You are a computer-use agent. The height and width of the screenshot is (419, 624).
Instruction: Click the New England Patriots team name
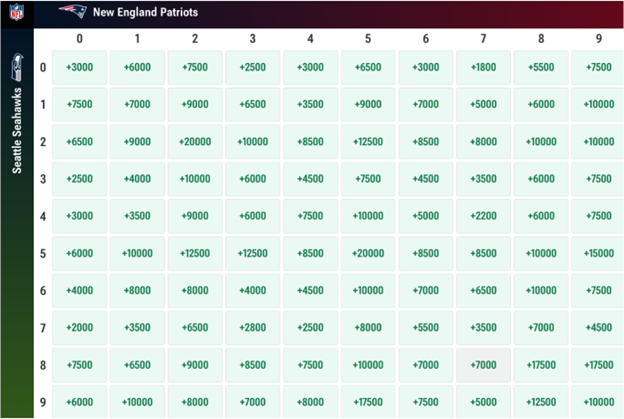click(x=145, y=13)
